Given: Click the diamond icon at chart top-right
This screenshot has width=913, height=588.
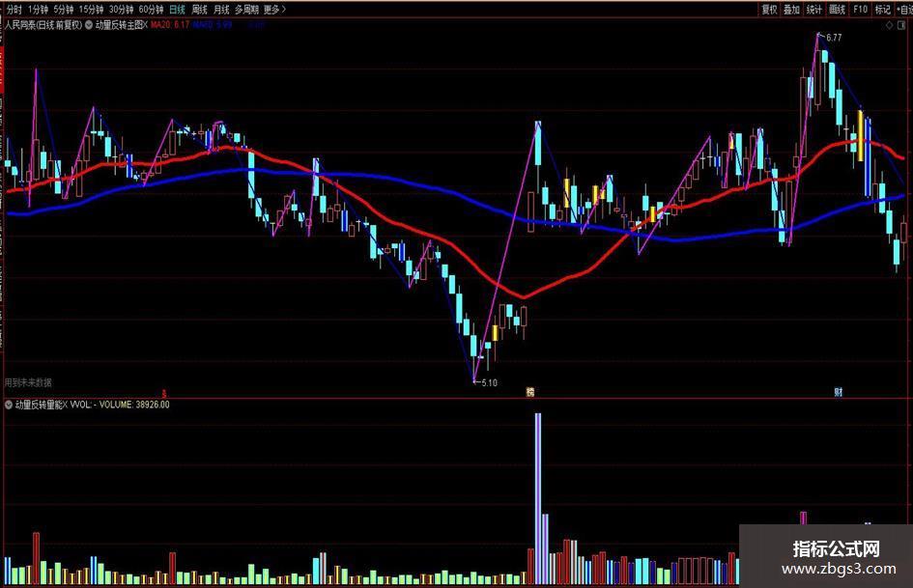Looking at the screenshot, I should coord(889,26).
